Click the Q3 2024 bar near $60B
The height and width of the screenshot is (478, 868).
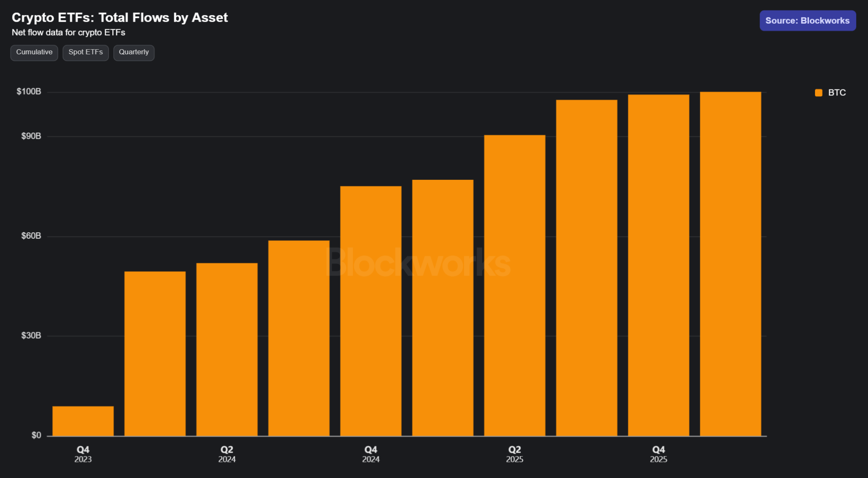pyautogui.click(x=299, y=338)
